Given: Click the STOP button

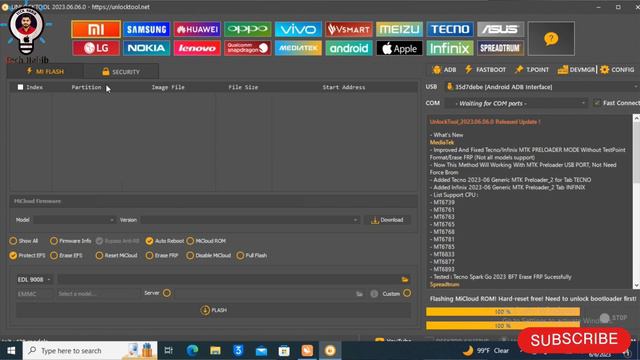Looking at the screenshot, I should click(x=614, y=318).
